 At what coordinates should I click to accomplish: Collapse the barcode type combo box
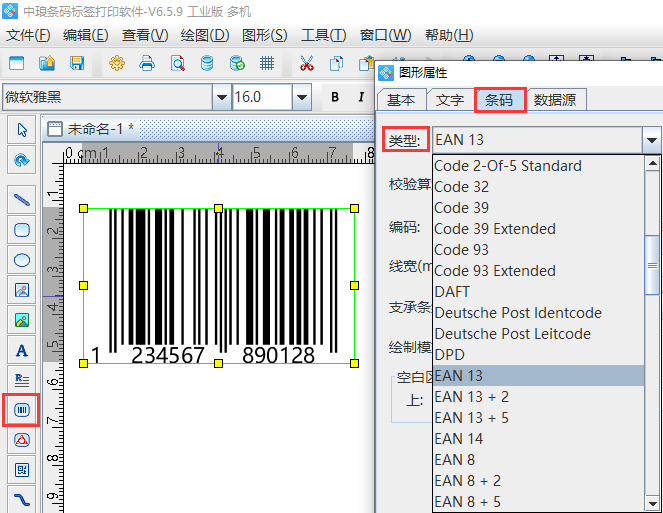(651, 140)
